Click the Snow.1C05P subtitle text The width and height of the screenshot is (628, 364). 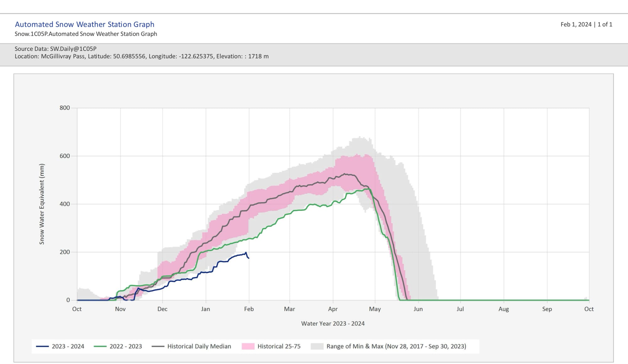point(86,34)
